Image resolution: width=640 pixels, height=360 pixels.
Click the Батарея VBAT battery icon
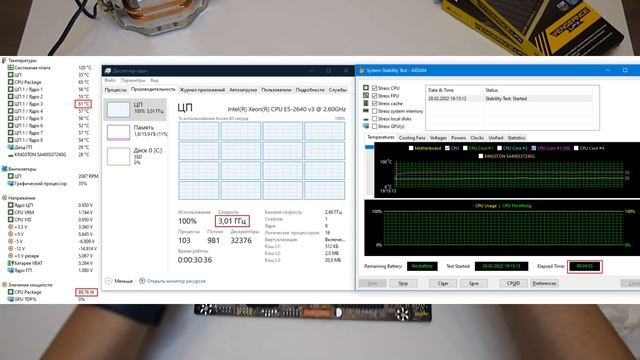[x=11, y=263]
